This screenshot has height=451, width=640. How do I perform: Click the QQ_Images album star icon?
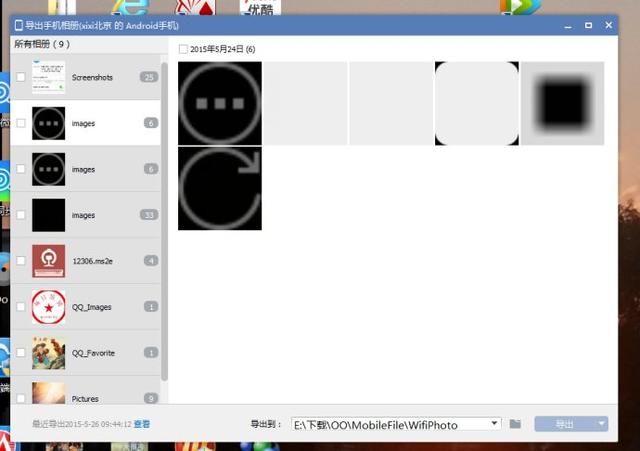[x=48, y=307]
